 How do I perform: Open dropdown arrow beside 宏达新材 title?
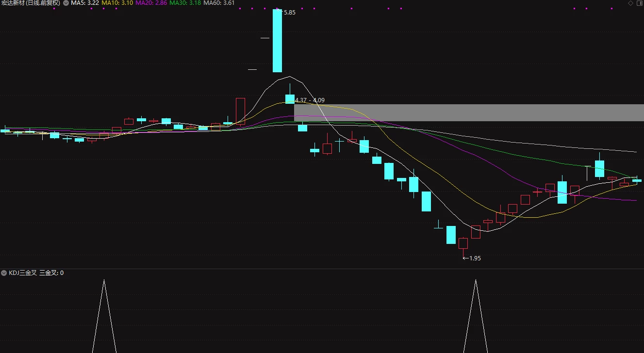coord(66,3)
